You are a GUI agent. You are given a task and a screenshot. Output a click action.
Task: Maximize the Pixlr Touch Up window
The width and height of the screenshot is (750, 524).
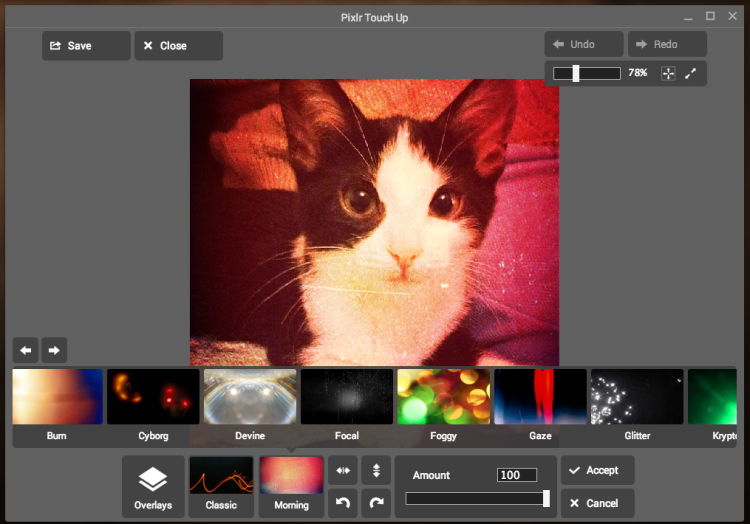711,16
